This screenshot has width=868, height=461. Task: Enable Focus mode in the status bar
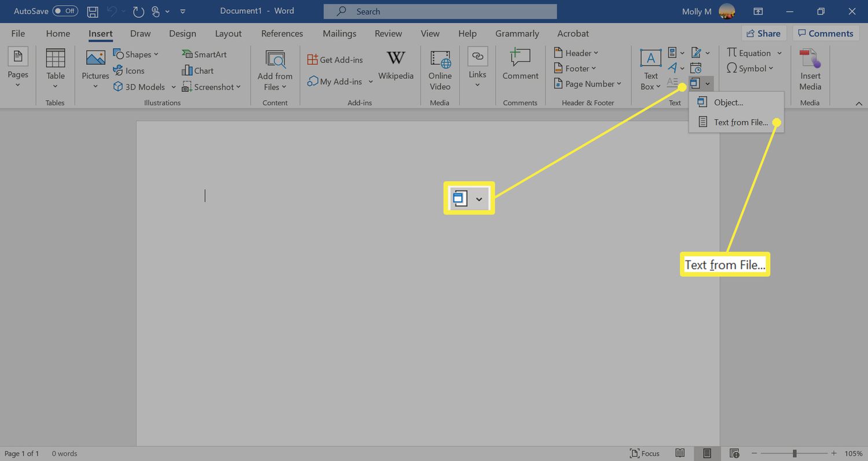point(645,453)
